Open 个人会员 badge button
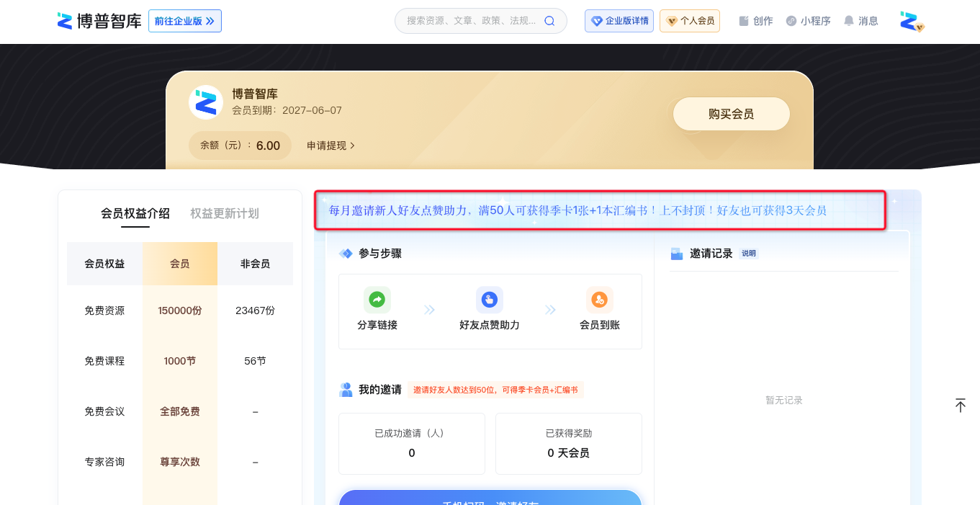The width and height of the screenshot is (980, 505). click(690, 21)
